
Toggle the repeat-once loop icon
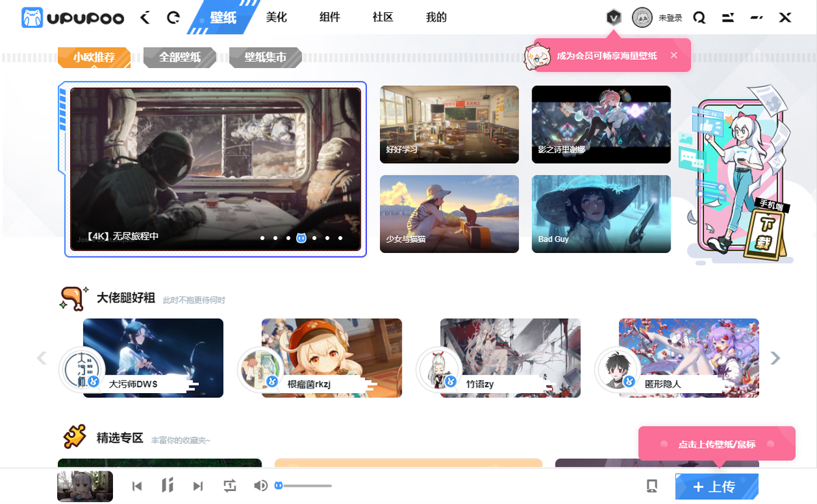(230, 486)
